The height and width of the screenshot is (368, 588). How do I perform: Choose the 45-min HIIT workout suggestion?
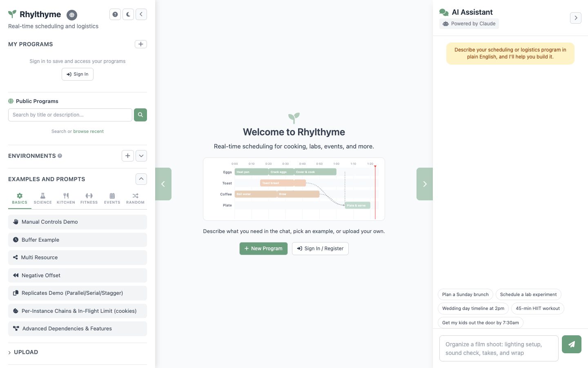click(x=538, y=308)
